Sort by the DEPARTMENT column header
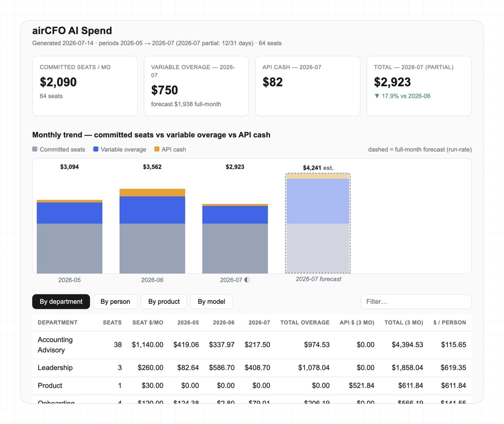The image size is (504, 424). point(58,322)
